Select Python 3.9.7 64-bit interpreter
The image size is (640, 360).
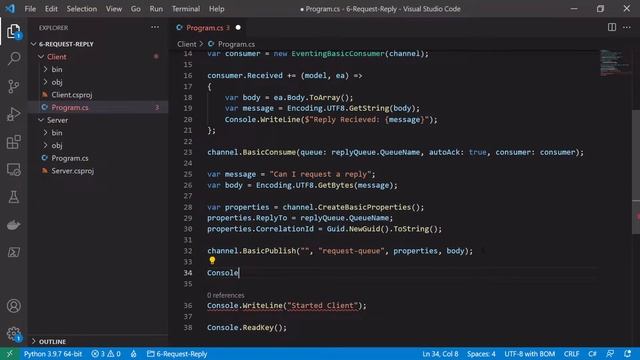click(53, 354)
